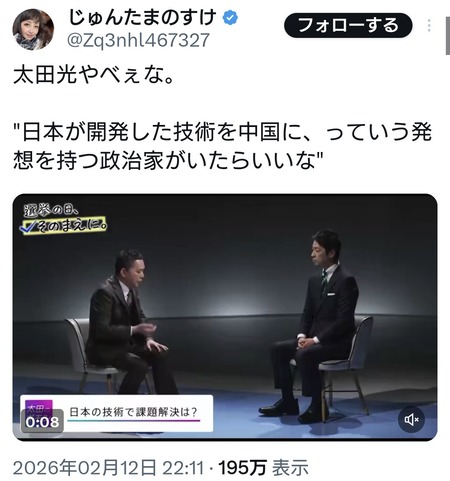Click the scrollbar on the right edge
Image resolution: width=450 pixels, height=481 pixels.
click(448, 35)
